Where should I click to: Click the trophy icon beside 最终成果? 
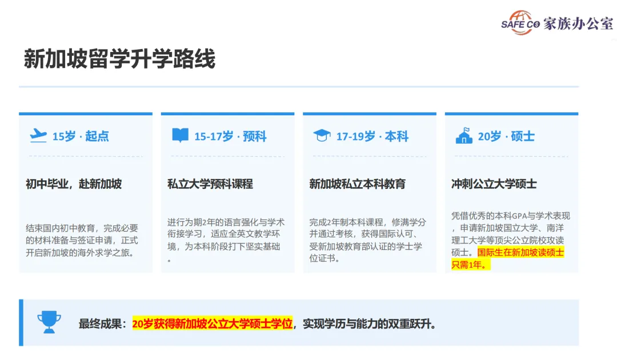[x=49, y=322]
